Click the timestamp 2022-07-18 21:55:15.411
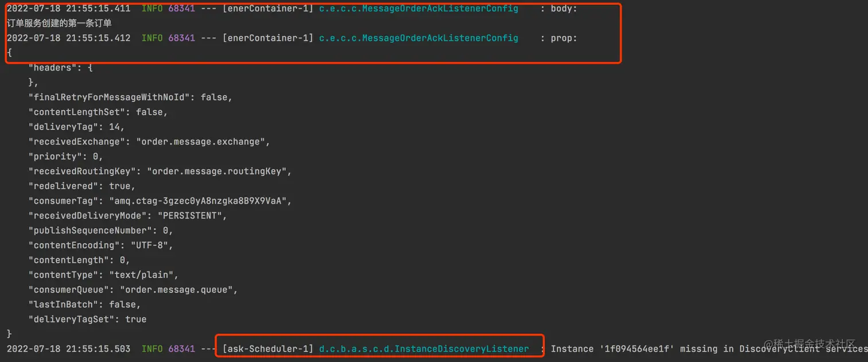 point(68,9)
